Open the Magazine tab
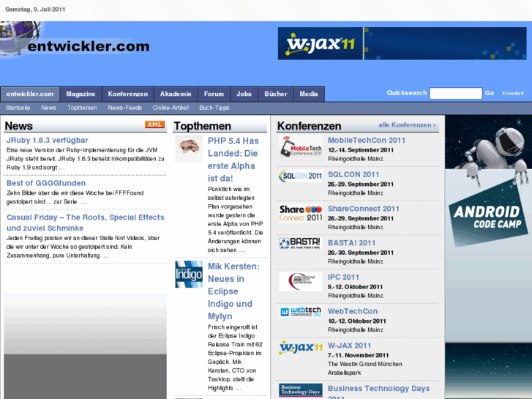Viewport: 532px width, 399px height. point(80,94)
